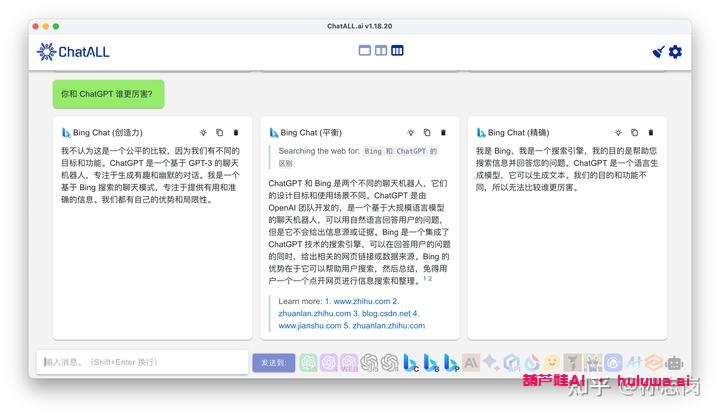Click the "Learn more:" label

pos(300,301)
